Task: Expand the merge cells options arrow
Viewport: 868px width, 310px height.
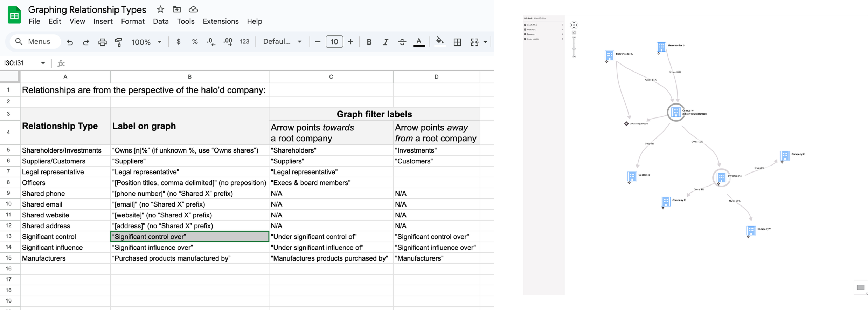Action: click(x=485, y=42)
